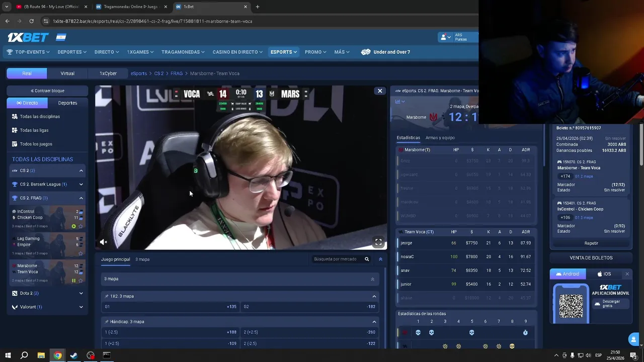Select the Deportes sidebar toggle
644x362 pixels.
click(67, 103)
